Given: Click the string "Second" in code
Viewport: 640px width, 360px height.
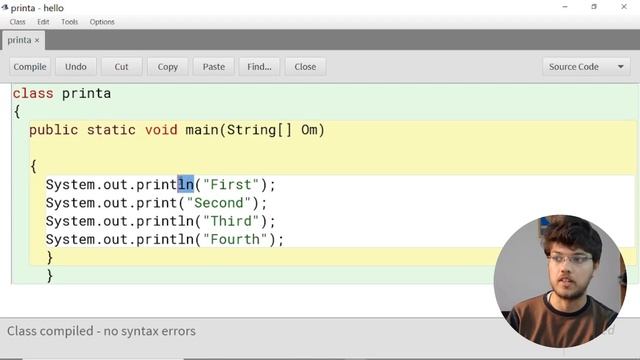Looking at the screenshot, I should click(219, 203).
